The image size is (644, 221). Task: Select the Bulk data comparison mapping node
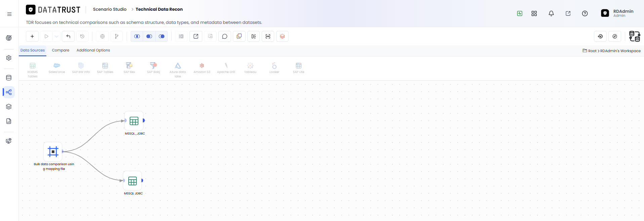tap(53, 152)
